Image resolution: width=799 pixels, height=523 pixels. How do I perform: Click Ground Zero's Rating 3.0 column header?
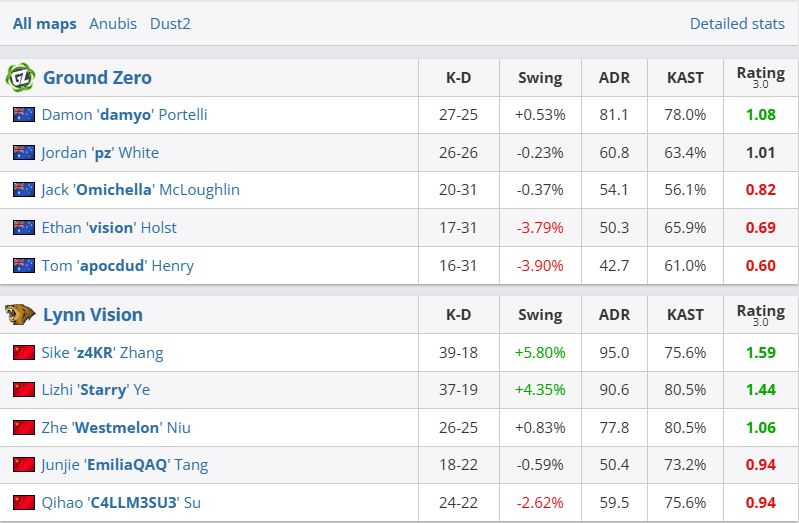coord(760,76)
